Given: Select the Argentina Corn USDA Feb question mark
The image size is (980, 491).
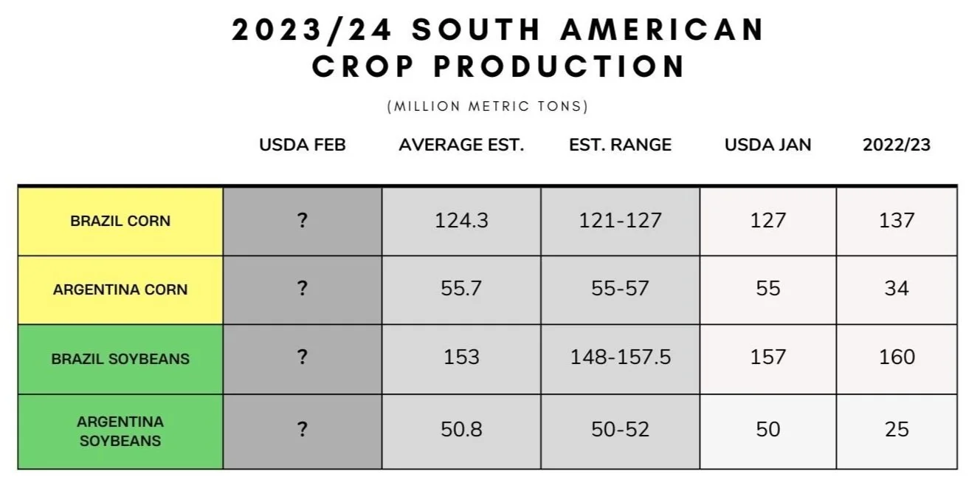Looking at the screenshot, I should coord(303,289).
